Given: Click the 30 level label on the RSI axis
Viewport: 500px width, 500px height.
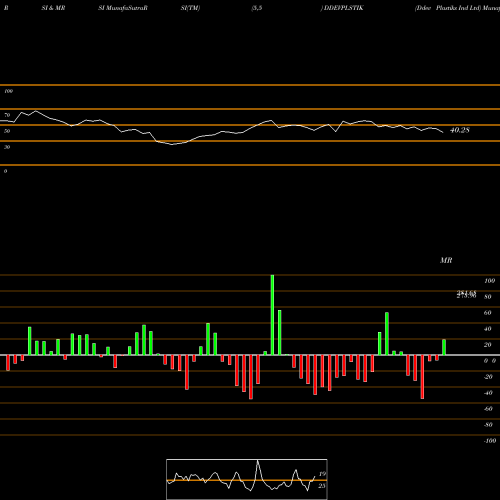Looking at the screenshot, I should (7, 147).
